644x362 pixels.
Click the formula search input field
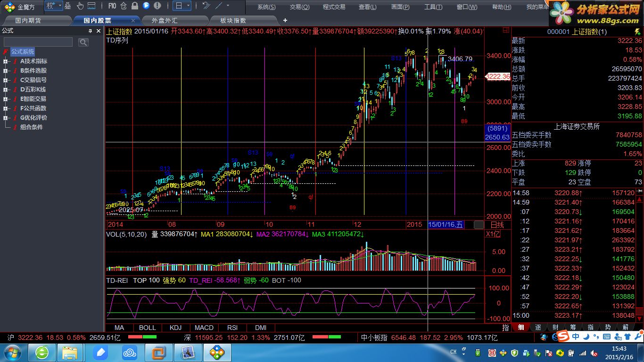tap(39, 42)
